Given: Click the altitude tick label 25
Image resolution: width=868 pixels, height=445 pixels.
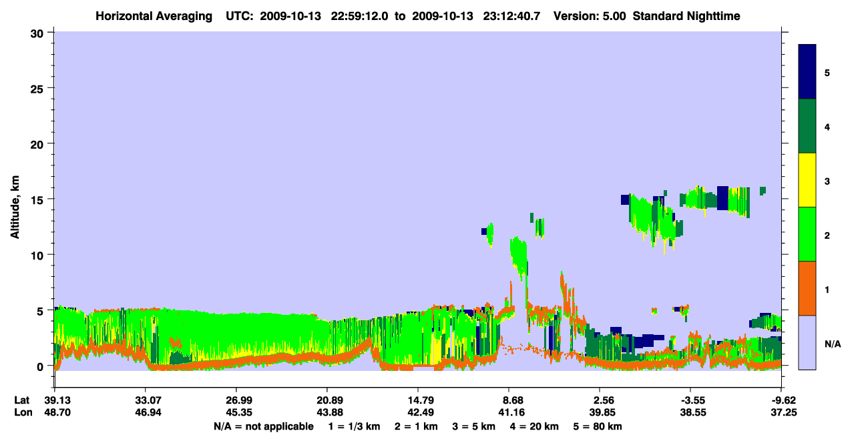Looking at the screenshot, I should [x=39, y=88].
